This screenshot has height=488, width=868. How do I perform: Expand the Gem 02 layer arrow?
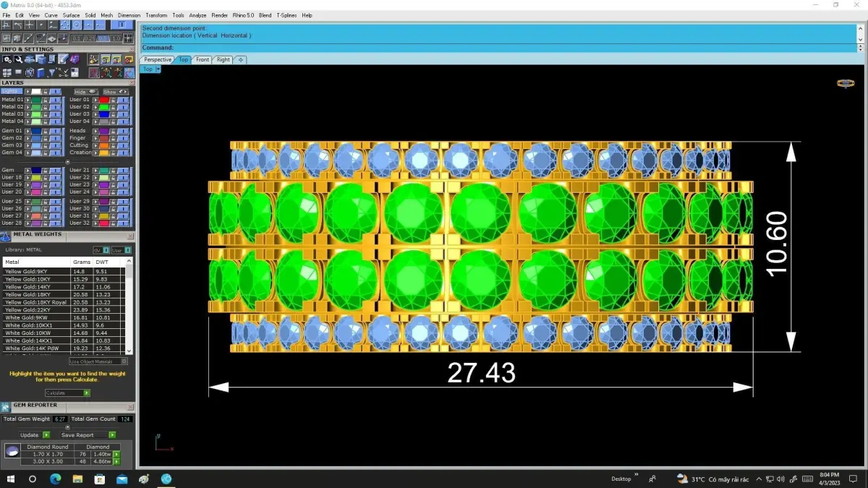pos(27,138)
